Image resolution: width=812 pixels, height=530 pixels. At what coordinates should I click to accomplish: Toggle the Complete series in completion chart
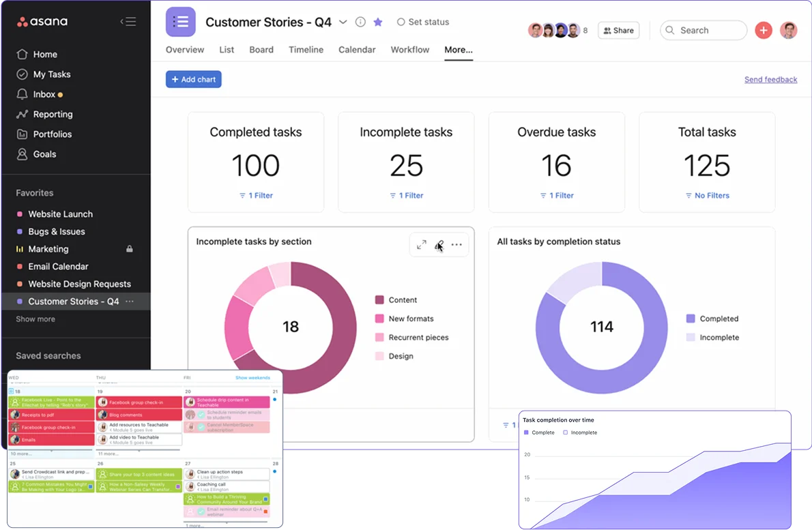coord(538,432)
